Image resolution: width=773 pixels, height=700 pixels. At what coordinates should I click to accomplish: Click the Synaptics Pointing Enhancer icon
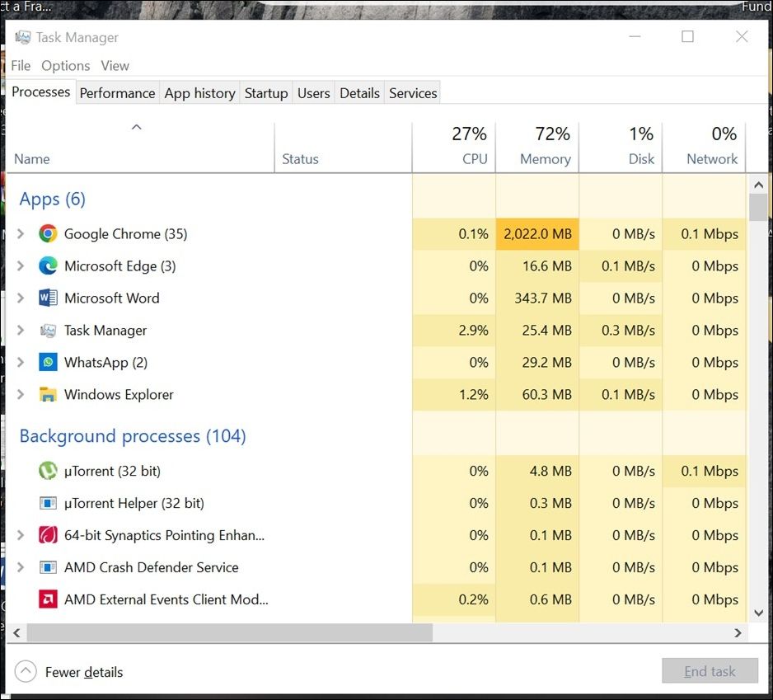coord(48,535)
